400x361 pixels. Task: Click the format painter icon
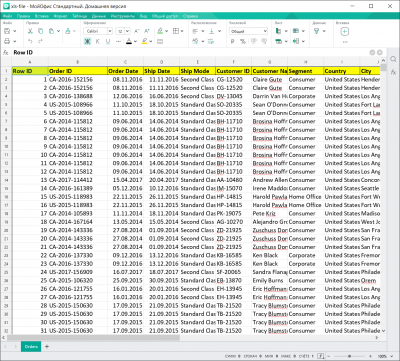(68, 31)
